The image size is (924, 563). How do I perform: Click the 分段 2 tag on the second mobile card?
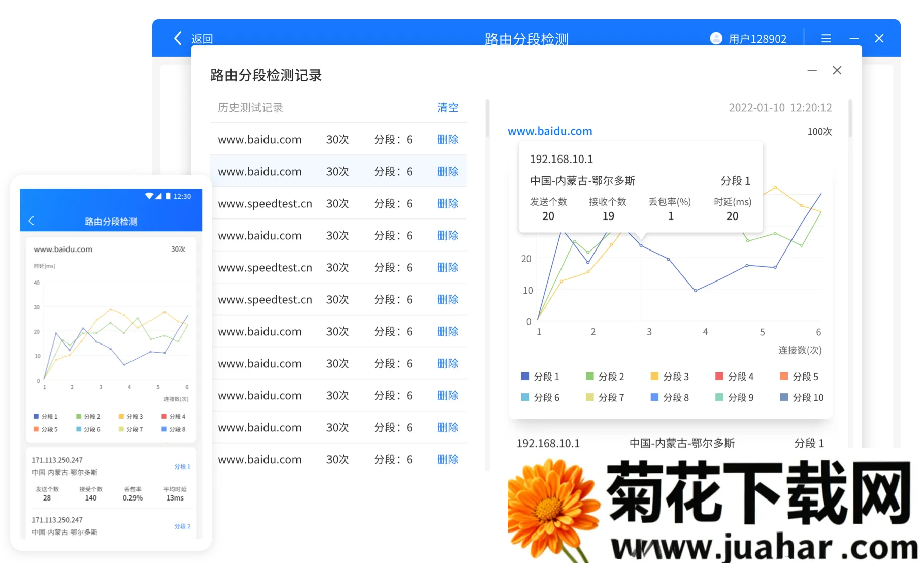[x=182, y=526]
